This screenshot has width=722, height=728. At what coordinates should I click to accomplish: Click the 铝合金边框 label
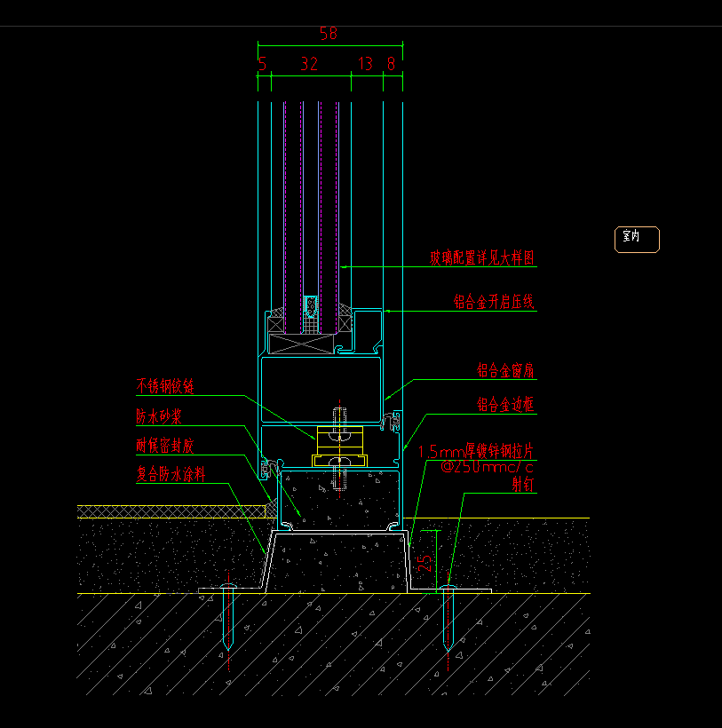point(505,404)
